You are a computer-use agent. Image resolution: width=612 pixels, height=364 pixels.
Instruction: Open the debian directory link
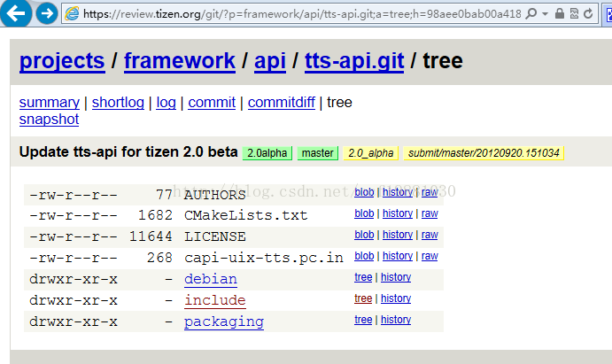tap(211, 279)
